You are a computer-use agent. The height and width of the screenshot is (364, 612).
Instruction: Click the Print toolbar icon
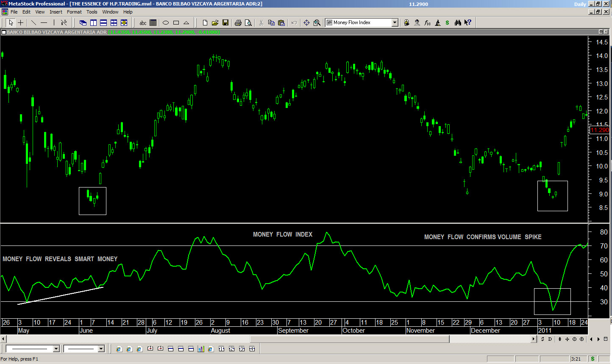tap(238, 22)
